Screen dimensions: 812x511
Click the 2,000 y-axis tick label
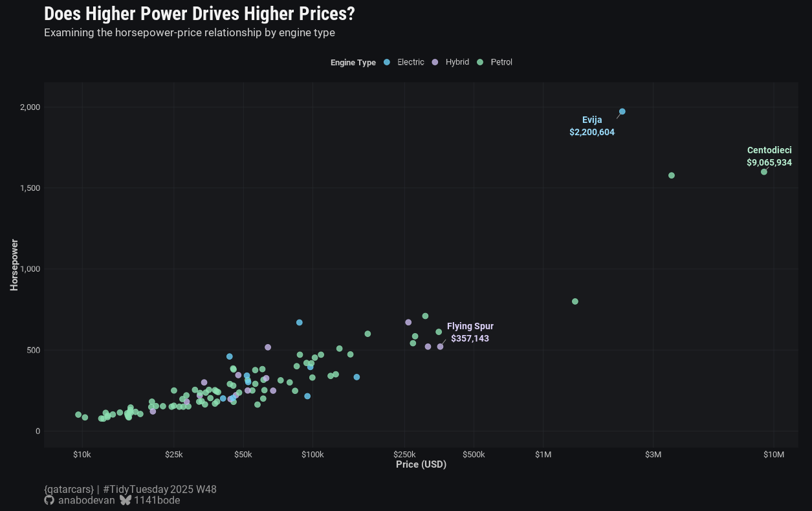30,107
